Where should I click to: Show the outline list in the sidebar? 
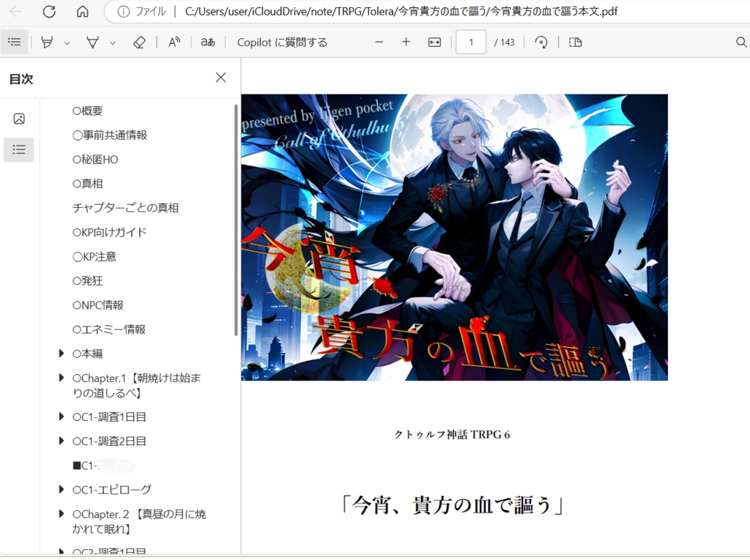19,149
